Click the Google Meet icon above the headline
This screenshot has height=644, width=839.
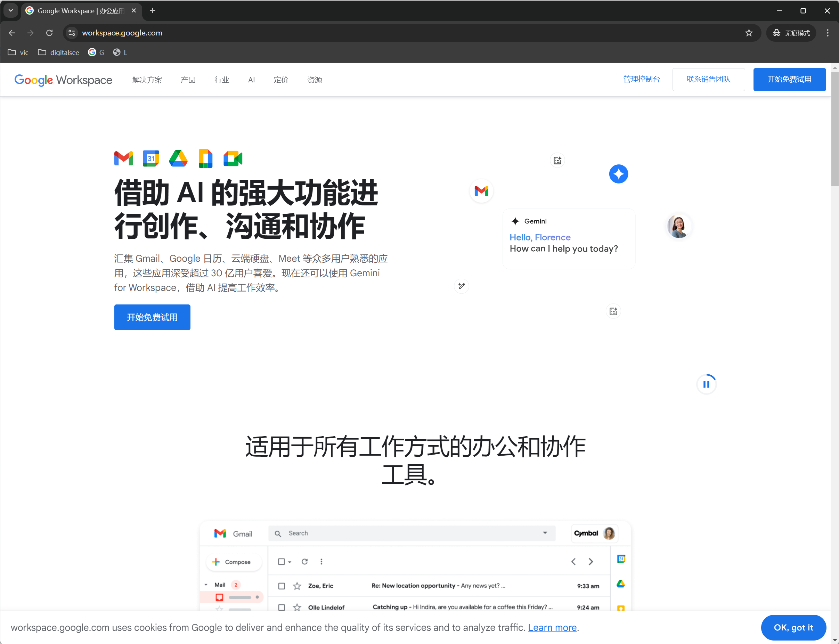(233, 158)
